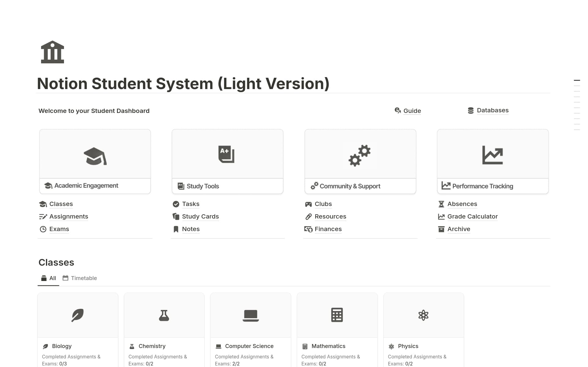
Task: Click the calculator icon on Mathematics card
Action: tap(337, 315)
